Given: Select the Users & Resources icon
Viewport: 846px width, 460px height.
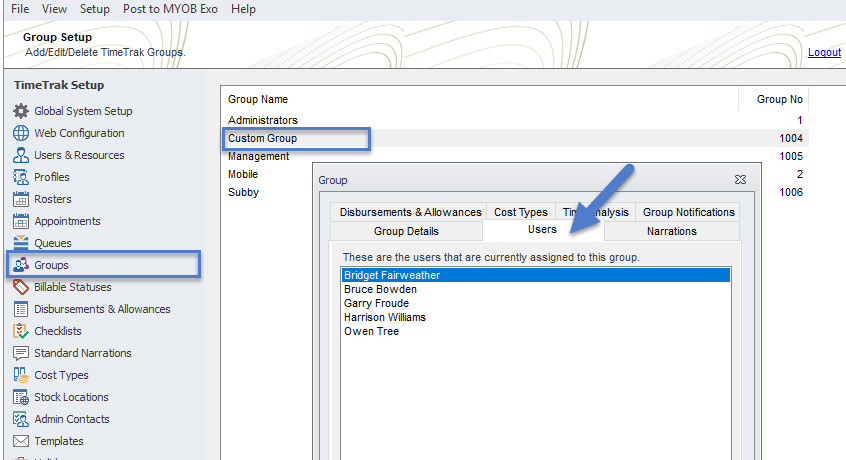Looking at the screenshot, I should pos(20,155).
